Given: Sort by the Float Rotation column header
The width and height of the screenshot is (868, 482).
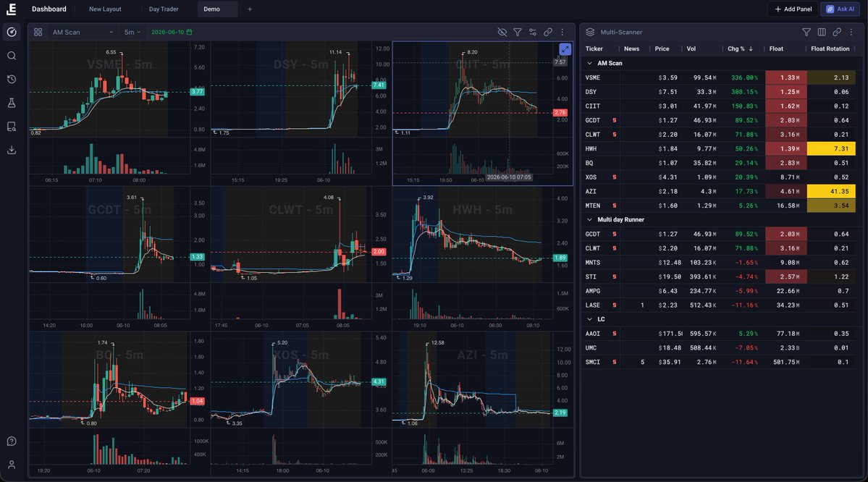Looking at the screenshot, I should tap(830, 48).
